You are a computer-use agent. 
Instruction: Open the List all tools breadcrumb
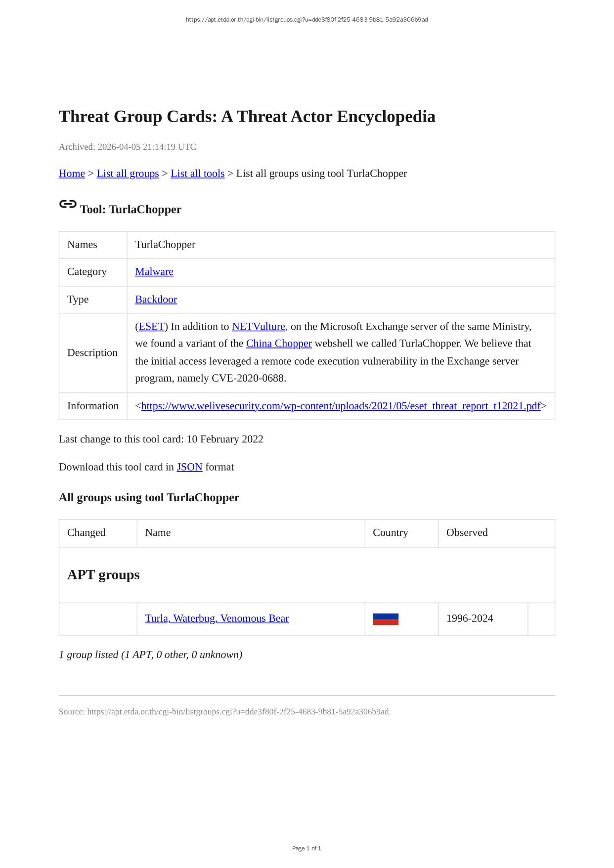[x=197, y=174]
